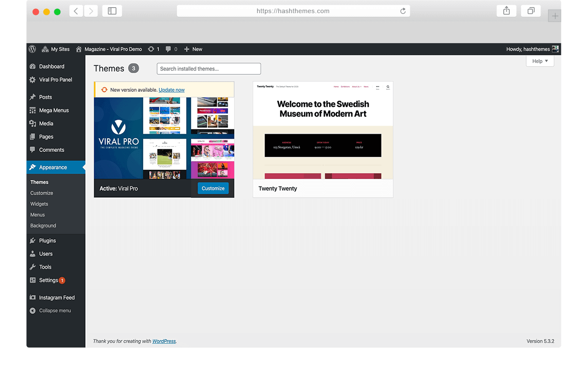The height and width of the screenshot is (367, 588).
Task: Select Customize submenu under Appearance
Action: 41,193
